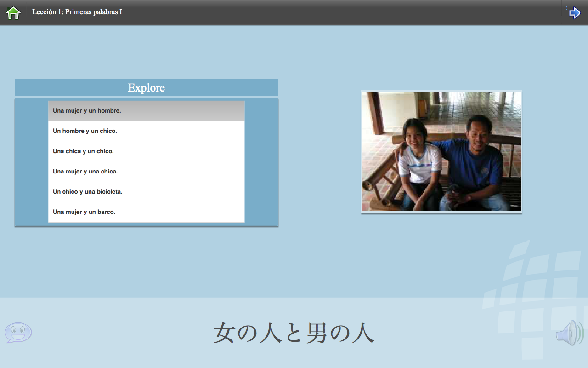Select 'Una mujer y un hombre.' row
The width and height of the screenshot is (588, 368).
[x=147, y=111]
